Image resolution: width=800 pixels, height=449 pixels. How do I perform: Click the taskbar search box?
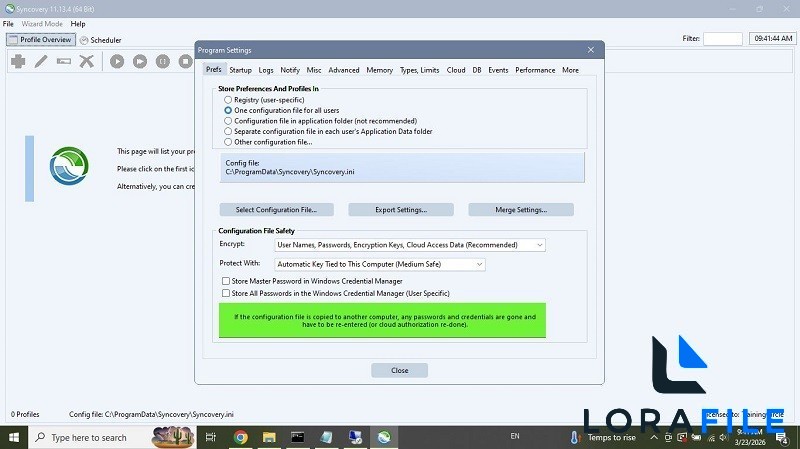112,437
